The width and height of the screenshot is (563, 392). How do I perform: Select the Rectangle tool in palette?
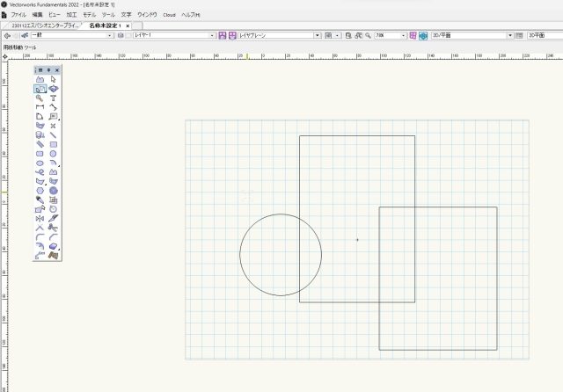pos(54,145)
